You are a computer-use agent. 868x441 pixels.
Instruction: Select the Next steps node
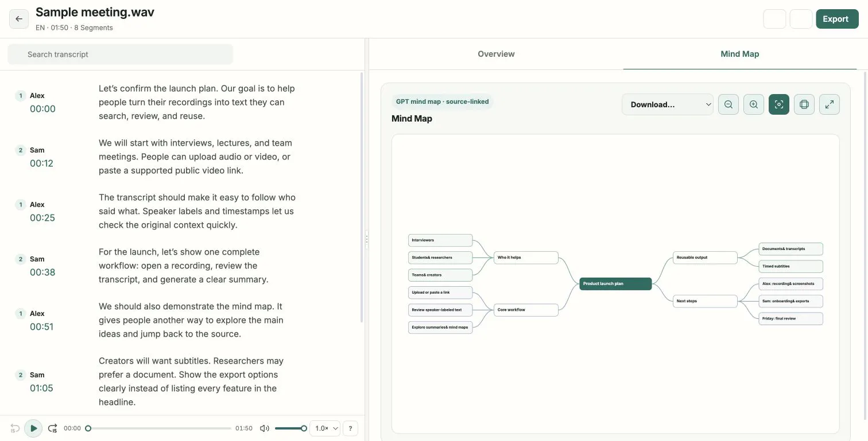pos(705,301)
